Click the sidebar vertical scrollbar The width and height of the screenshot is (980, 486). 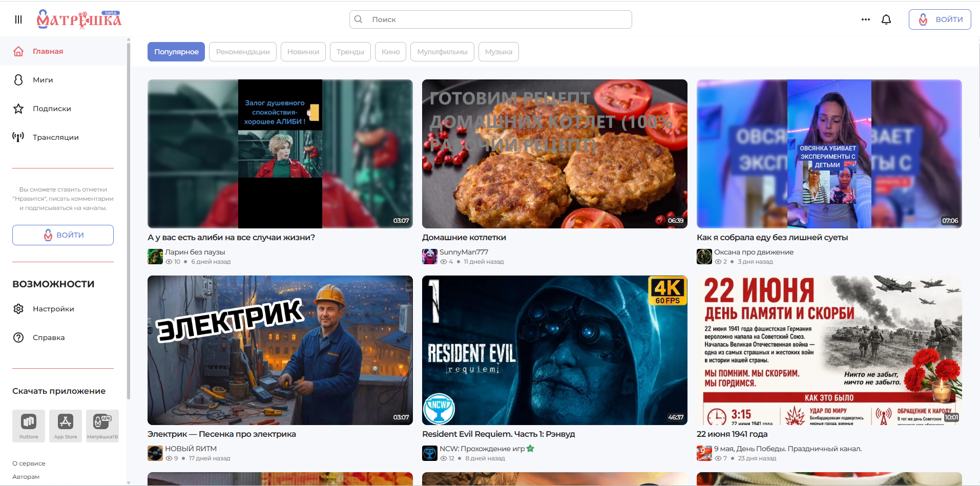point(129,220)
